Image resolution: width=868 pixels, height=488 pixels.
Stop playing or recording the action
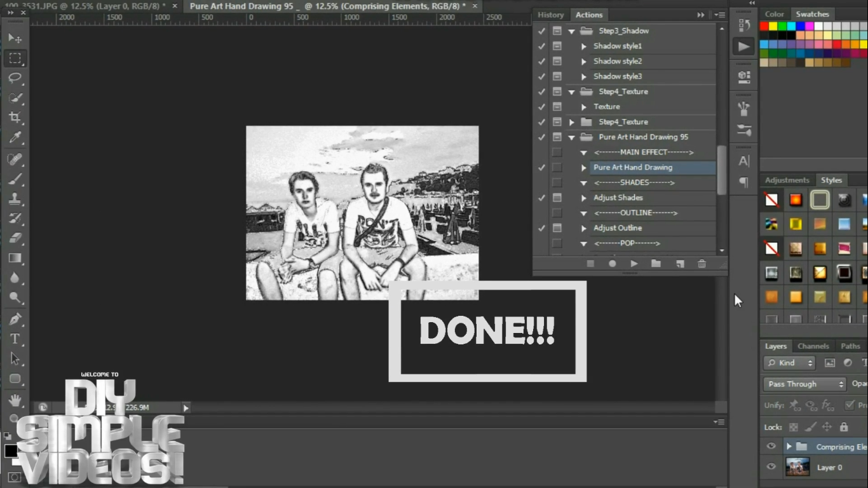[x=590, y=264]
